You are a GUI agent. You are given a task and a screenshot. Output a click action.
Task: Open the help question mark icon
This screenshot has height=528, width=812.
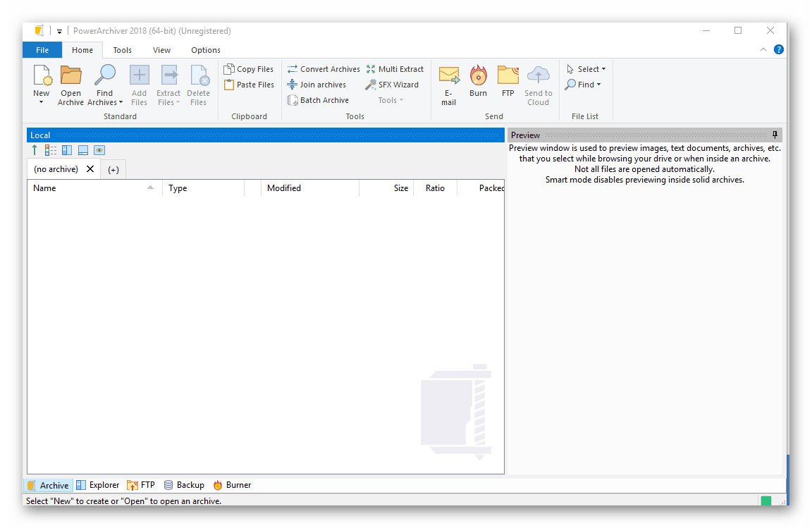[778, 49]
